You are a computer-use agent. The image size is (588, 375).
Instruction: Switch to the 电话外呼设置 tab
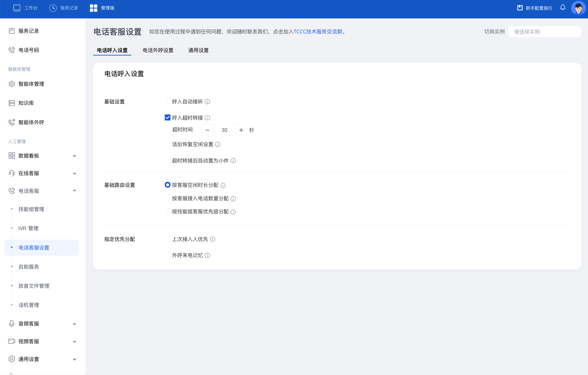pos(158,50)
